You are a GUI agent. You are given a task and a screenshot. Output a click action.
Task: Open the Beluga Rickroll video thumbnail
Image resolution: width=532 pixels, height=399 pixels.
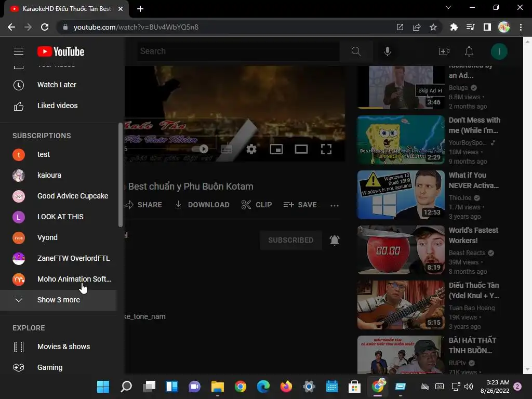click(x=401, y=87)
